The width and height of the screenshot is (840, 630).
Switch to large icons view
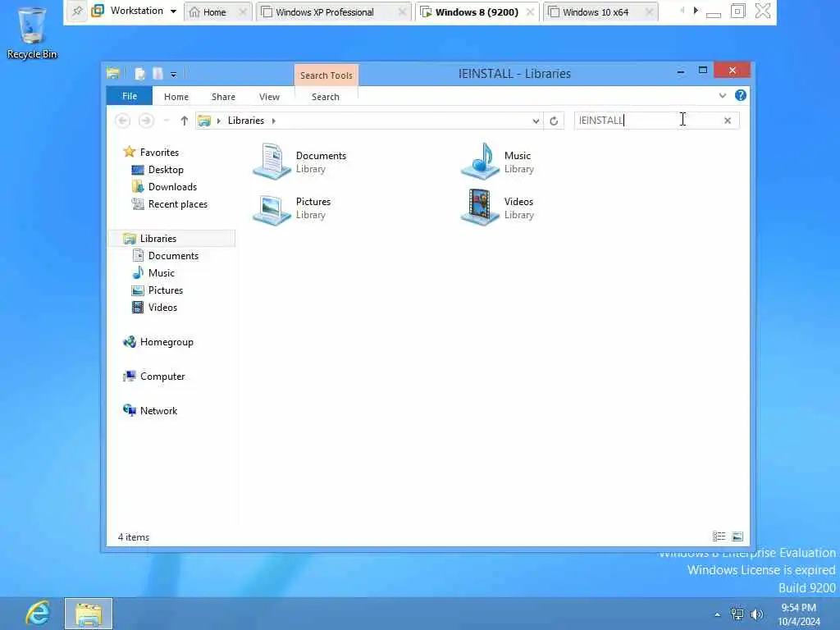(x=737, y=536)
